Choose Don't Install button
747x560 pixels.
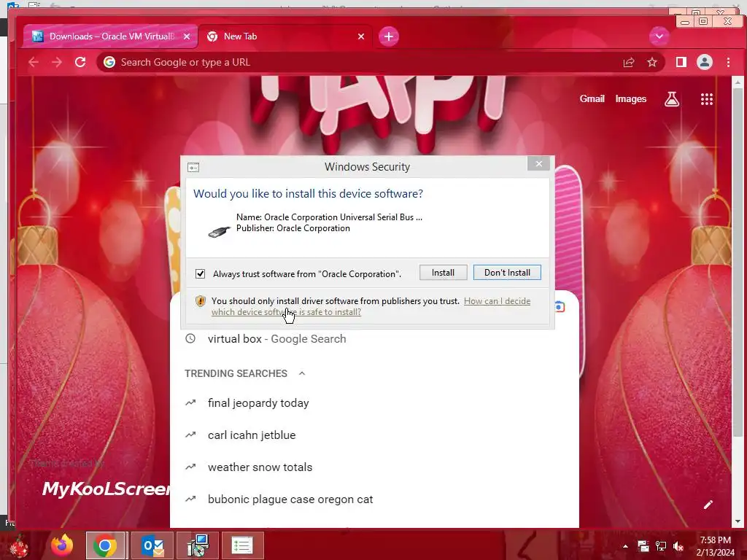tap(507, 273)
